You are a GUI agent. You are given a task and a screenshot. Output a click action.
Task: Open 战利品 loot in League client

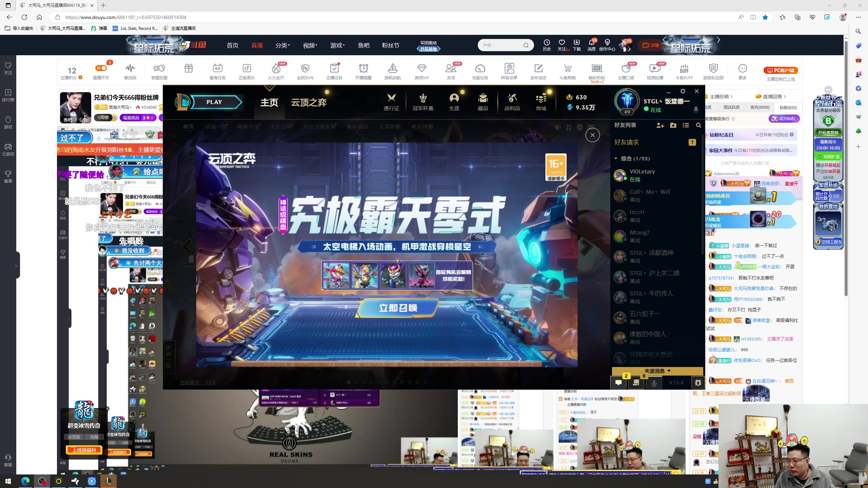click(x=512, y=102)
